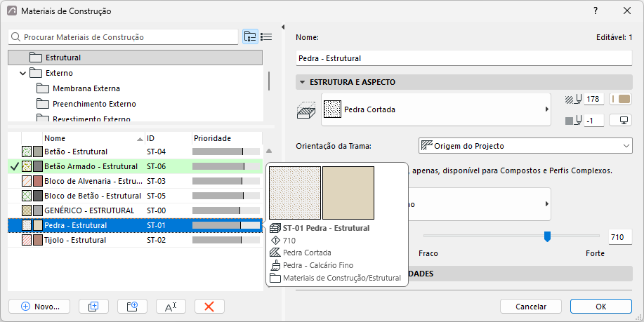
Task: Click hatch icon of Bloco de Alvenaria
Action: 27,181
